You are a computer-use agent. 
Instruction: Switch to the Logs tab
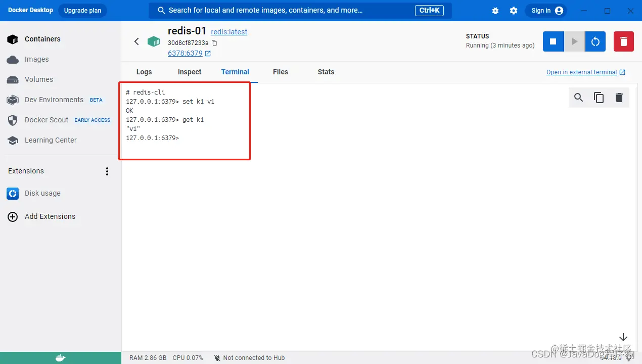[144, 72]
